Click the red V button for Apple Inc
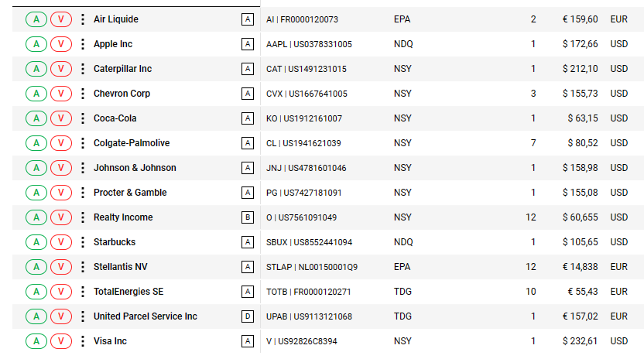Image resolution: width=644 pixels, height=359 pixels. [61, 44]
